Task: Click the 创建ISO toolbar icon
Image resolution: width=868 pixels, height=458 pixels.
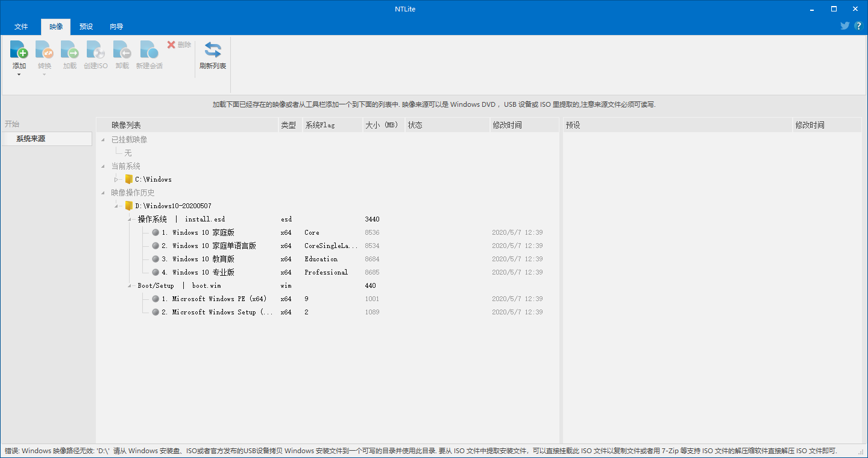Action: pos(96,49)
